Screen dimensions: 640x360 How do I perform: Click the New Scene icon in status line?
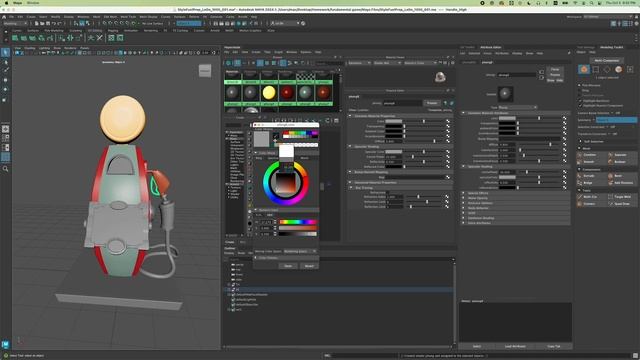[x=37, y=23]
